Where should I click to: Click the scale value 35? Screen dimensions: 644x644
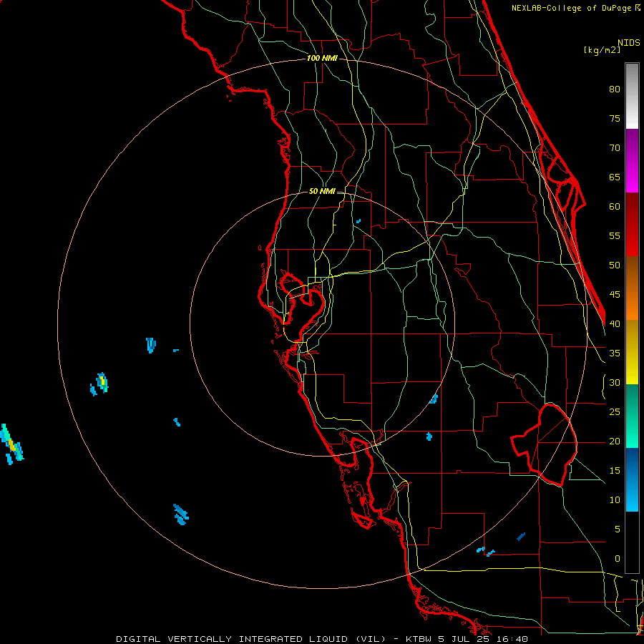pos(615,353)
